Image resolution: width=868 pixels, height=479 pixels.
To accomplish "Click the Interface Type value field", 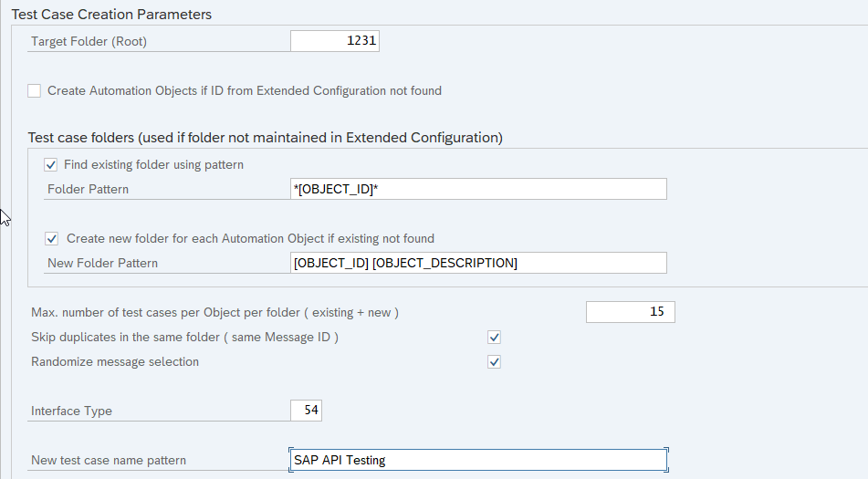I will pos(306,411).
